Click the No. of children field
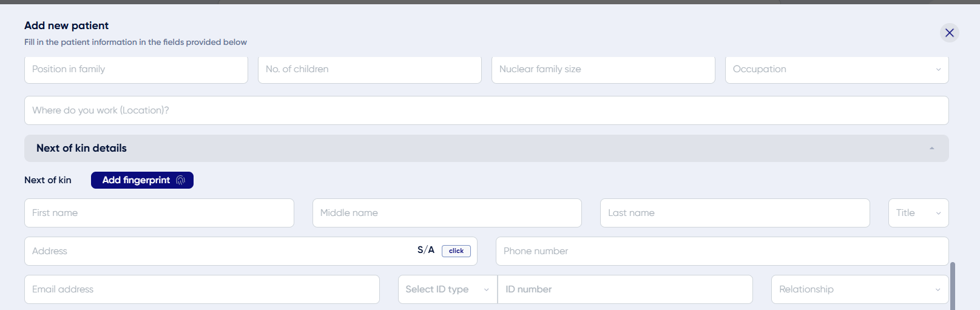Screen dimensions: 980x310 click(370, 70)
